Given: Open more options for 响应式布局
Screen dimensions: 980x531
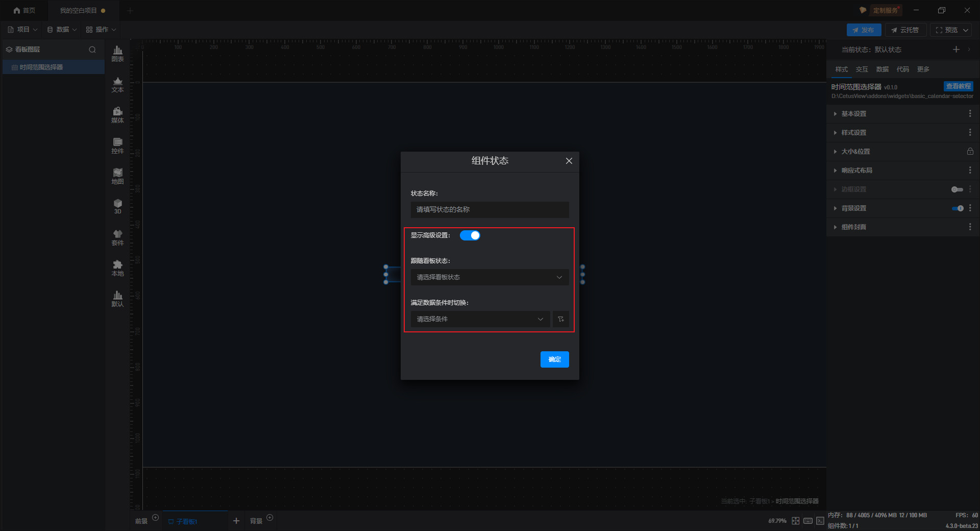Looking at the screenshot, I should point(970,170).
